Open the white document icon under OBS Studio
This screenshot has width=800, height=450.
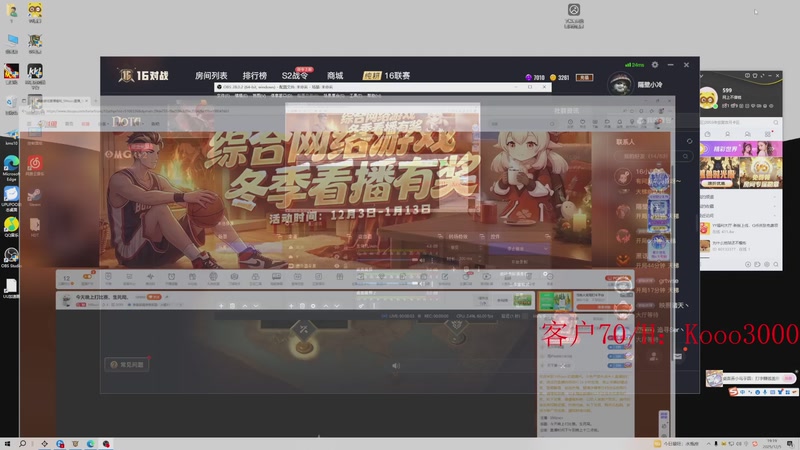[11, 288]
